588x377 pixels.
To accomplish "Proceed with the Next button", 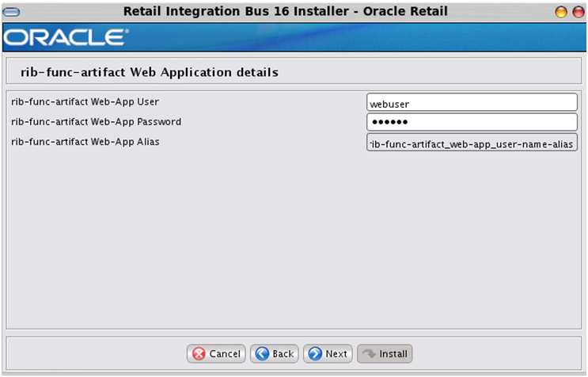I will [328, 353].
